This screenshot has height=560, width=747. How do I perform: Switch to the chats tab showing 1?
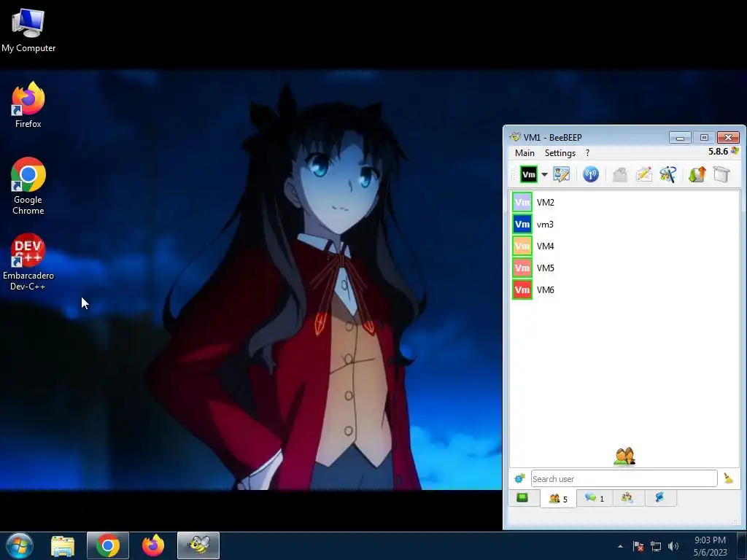coord(595,498)
